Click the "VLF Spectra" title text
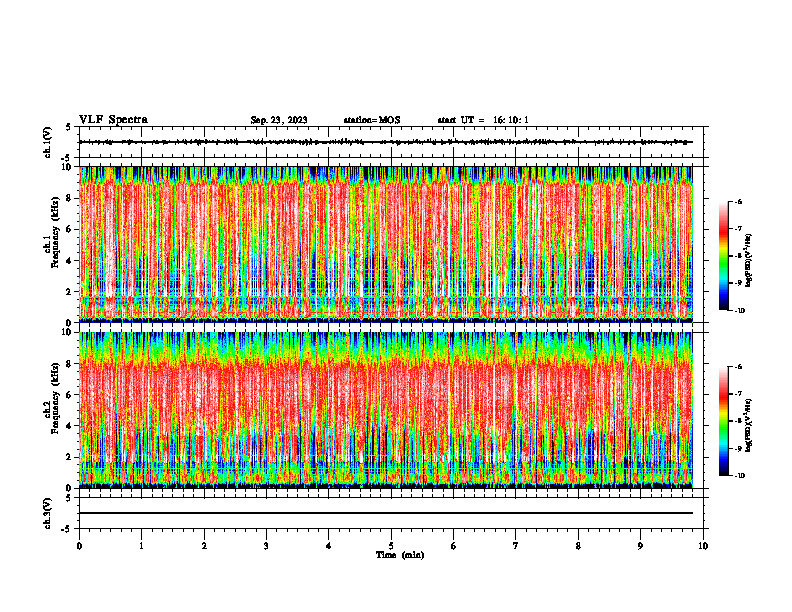Image resolution: width=792 pixels, height=612 pixels. [114, 120]
